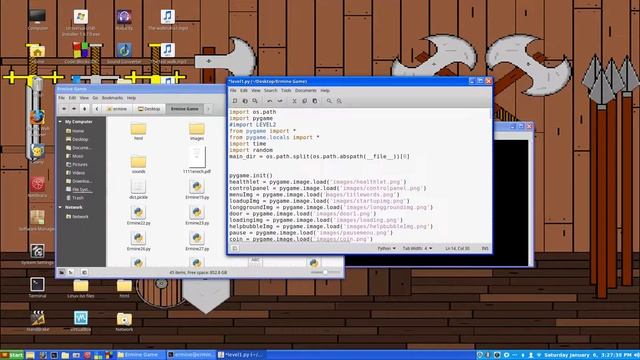
Task: Adjust the file manager icon zoom slider
Action: tap(325, 272)
